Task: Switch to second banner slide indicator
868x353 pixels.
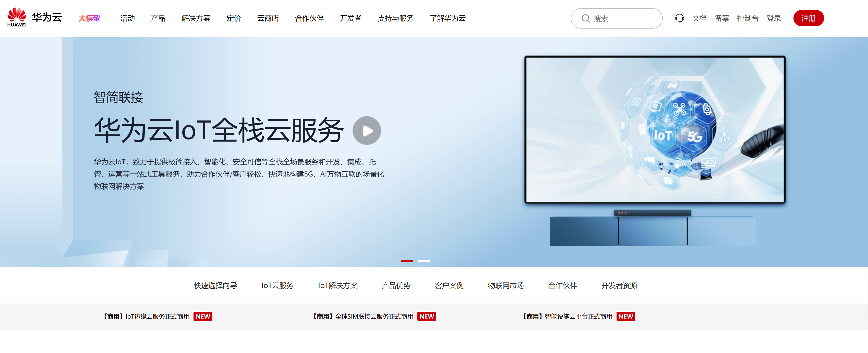Action: (424, 260)
